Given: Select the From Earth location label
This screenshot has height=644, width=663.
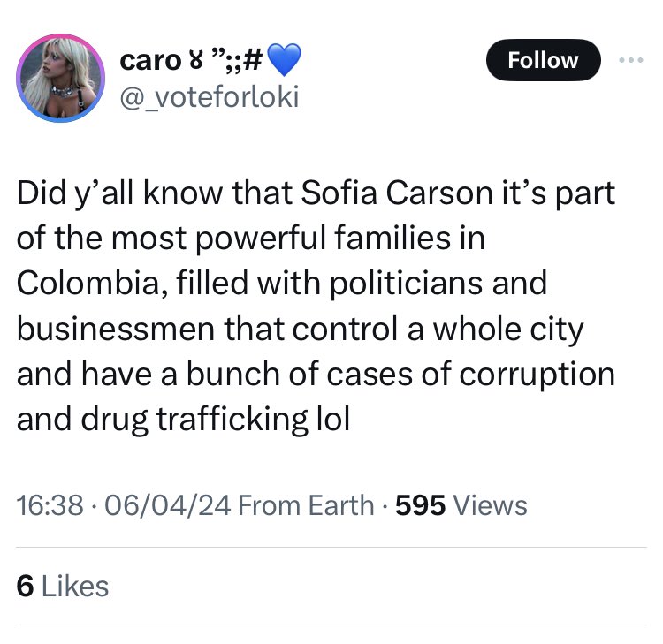Looking at the screenshot, I should (306, 505).
